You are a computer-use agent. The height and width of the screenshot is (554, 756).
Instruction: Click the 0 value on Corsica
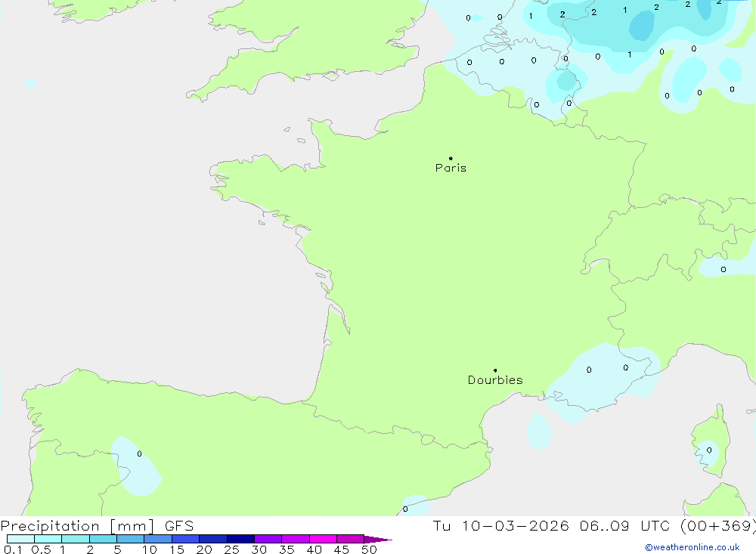(x=709, y=450)
